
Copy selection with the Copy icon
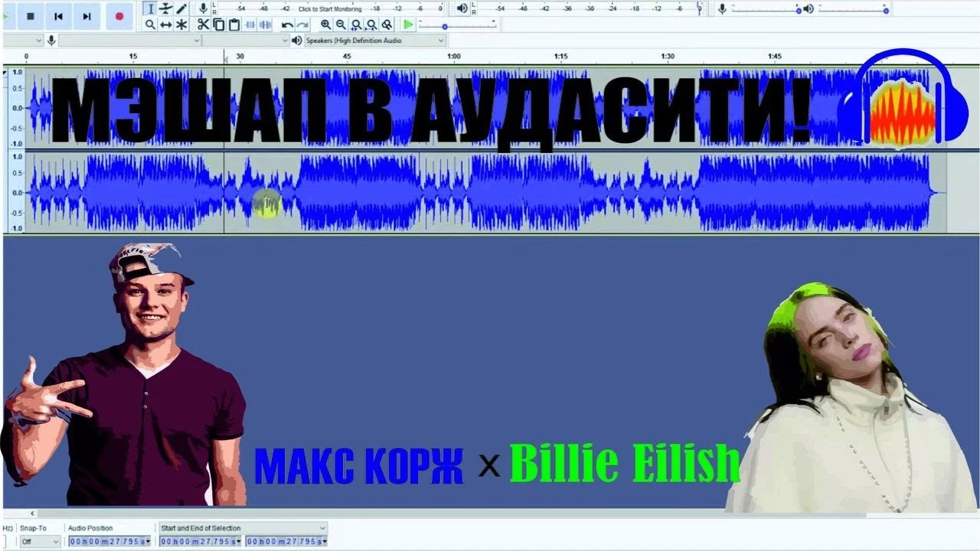[x=219, y=24]
